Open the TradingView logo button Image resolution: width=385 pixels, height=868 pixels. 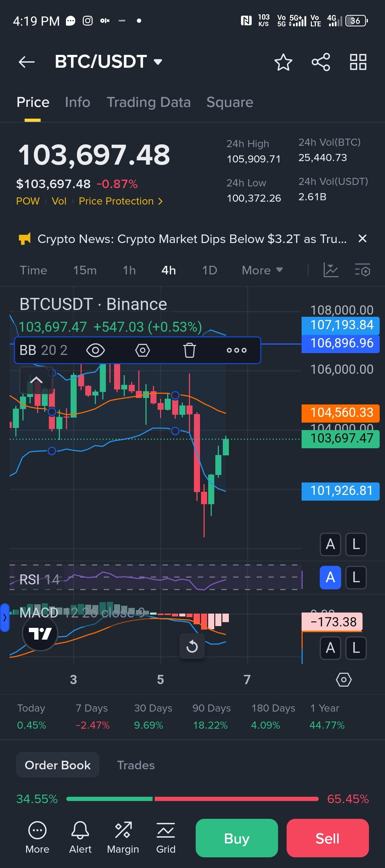coord(40,634)
